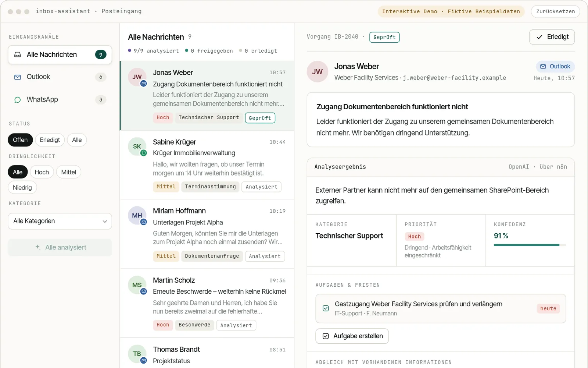Click the Technischer Support tag on Jonas Weber
Viewport: 588px width, 368px height.
coord(209,118)
